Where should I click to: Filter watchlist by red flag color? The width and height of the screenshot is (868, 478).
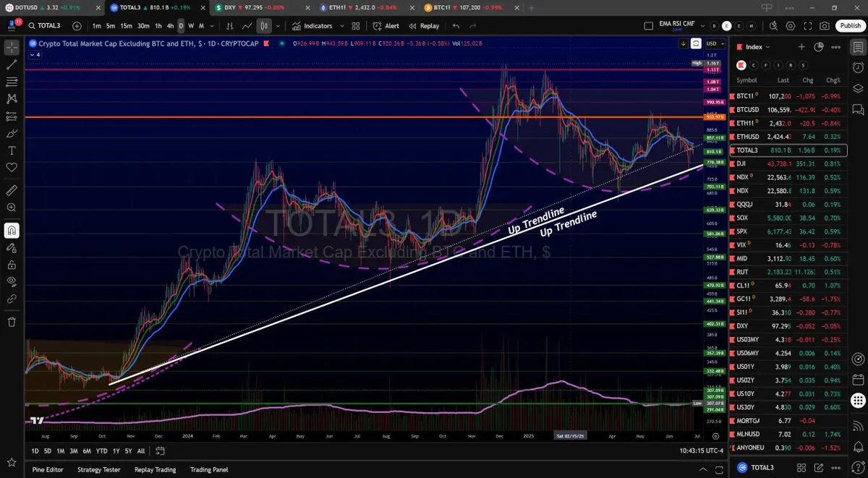point(740,64)
